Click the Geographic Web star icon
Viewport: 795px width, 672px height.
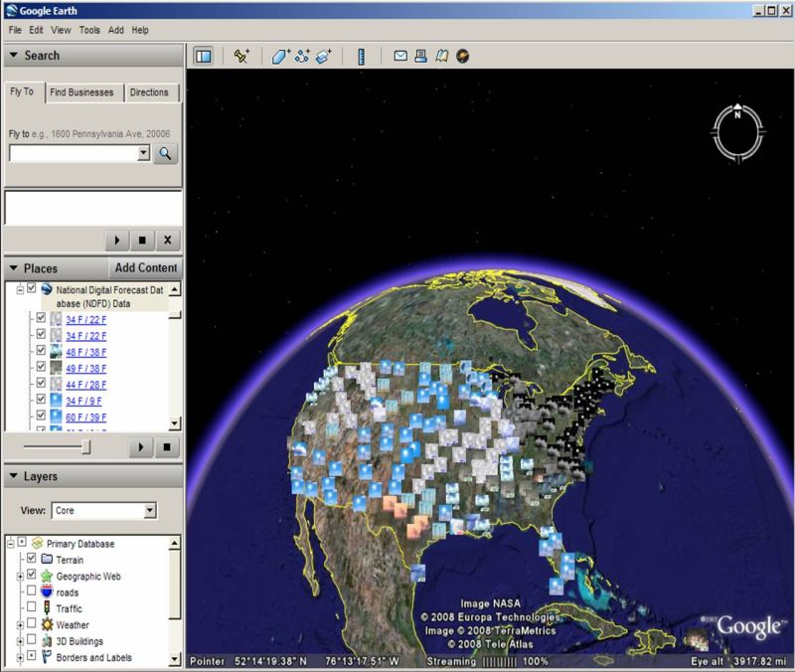[x=47, y=576]
